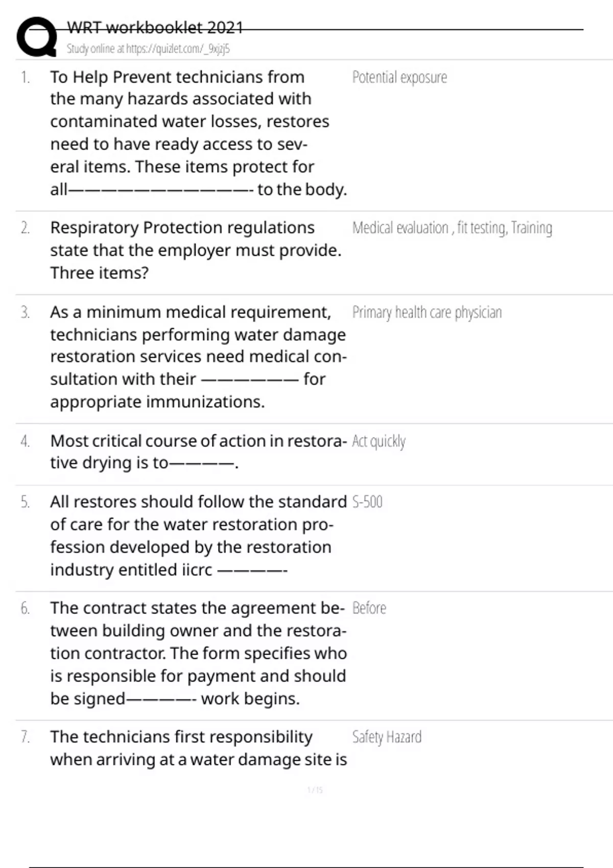The image size is (613, 868).
Task: Click the restorative drying question text
Action: (x=198, y=452)
